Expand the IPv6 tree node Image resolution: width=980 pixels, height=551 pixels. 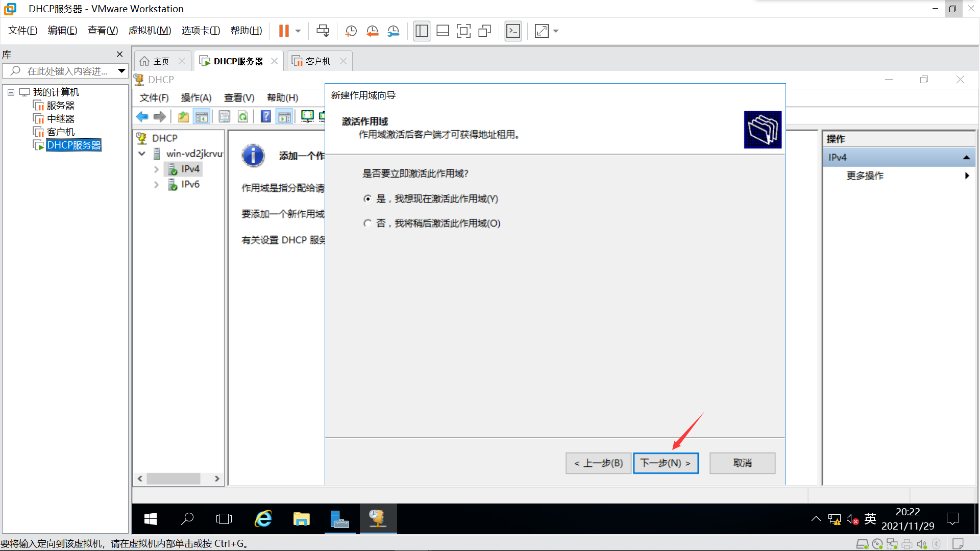tap(156, 185)
